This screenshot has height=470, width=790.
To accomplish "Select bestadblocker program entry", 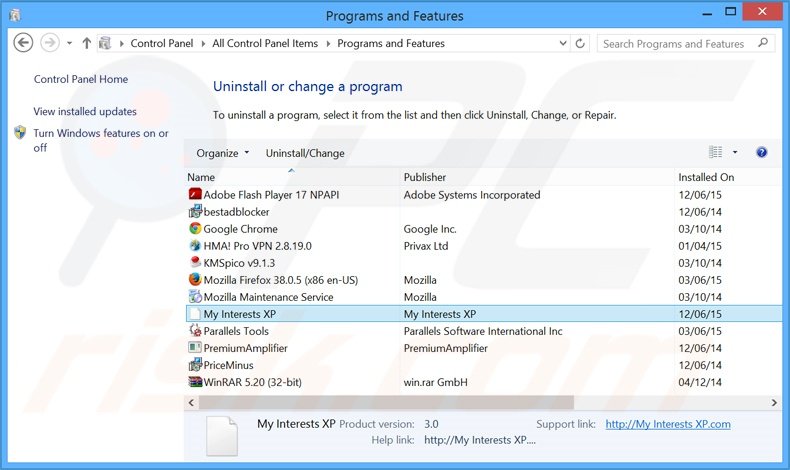I will tap(236, 212).
